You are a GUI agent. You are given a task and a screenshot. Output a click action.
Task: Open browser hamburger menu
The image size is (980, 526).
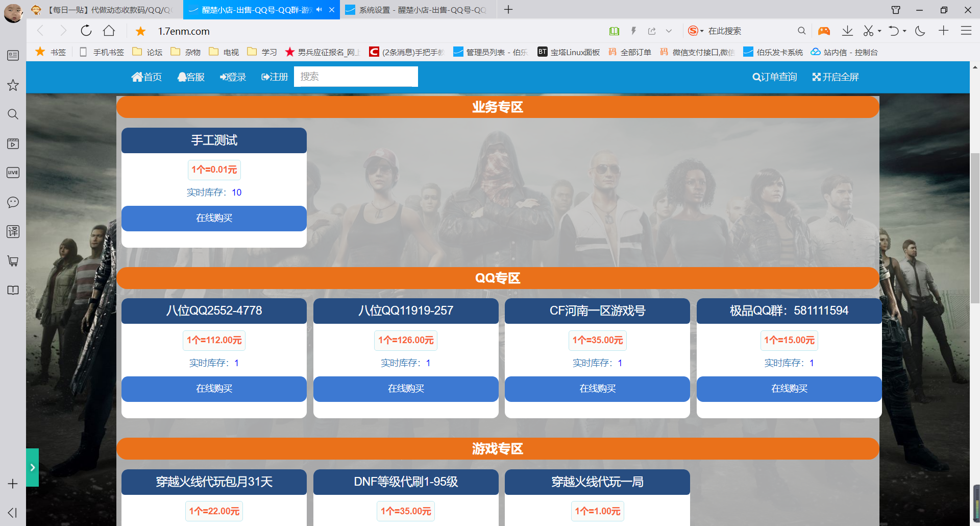click(966, 31)
